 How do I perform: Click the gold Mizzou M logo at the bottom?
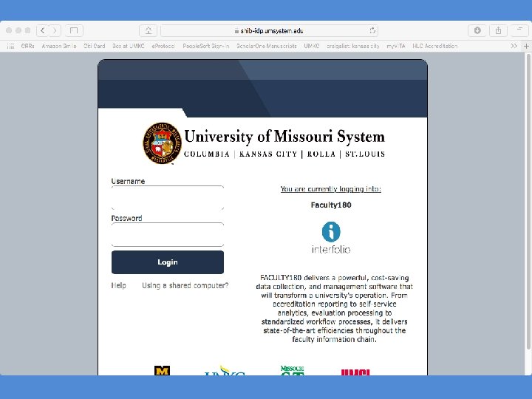coord(162,370)
